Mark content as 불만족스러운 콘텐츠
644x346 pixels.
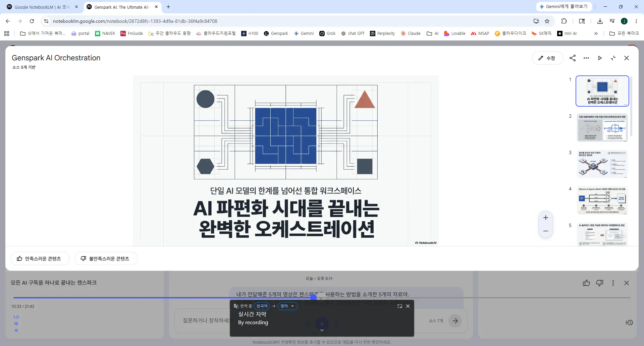pos(106,258)
